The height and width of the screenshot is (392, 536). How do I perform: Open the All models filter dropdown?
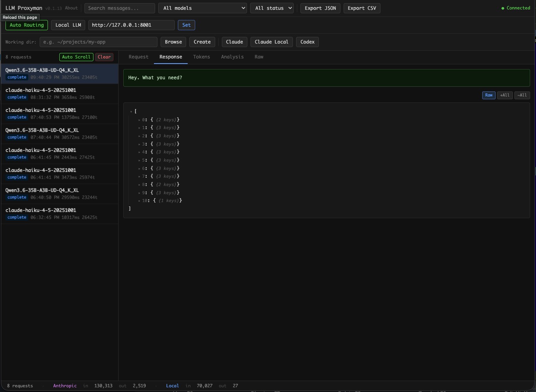203,8
